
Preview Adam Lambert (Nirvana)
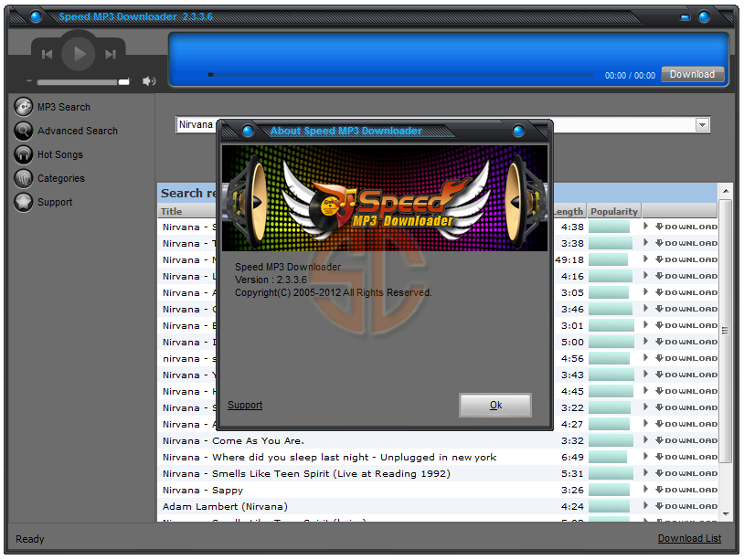click(x=645, y=505)
